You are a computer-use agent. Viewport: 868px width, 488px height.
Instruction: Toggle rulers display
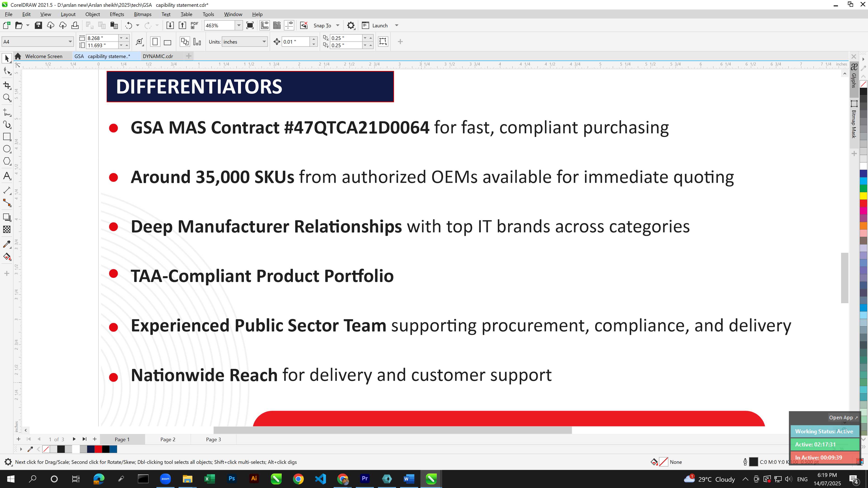[264, 25]
